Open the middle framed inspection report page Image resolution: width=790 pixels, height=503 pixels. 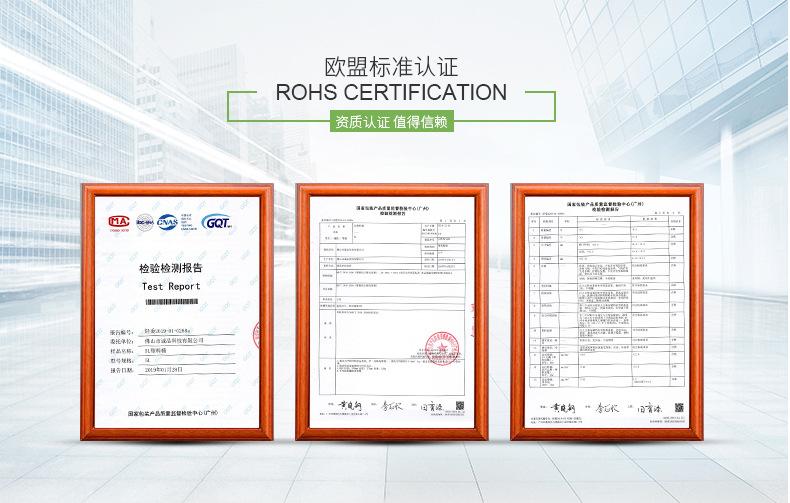391,312
